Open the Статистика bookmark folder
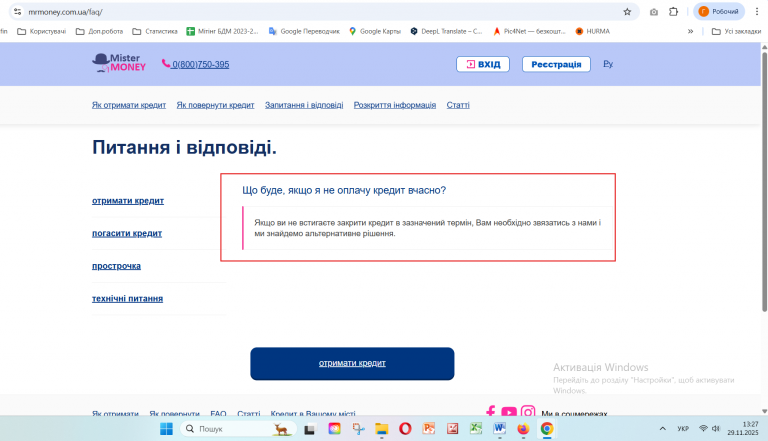 tap(155, 31)
